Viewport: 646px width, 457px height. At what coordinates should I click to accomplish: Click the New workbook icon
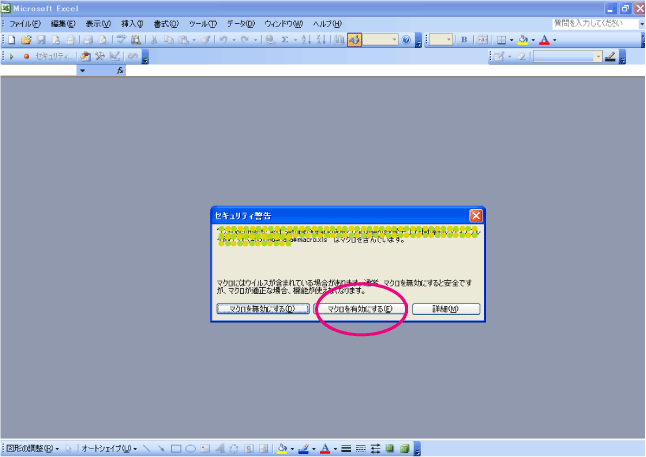point(12,40)
